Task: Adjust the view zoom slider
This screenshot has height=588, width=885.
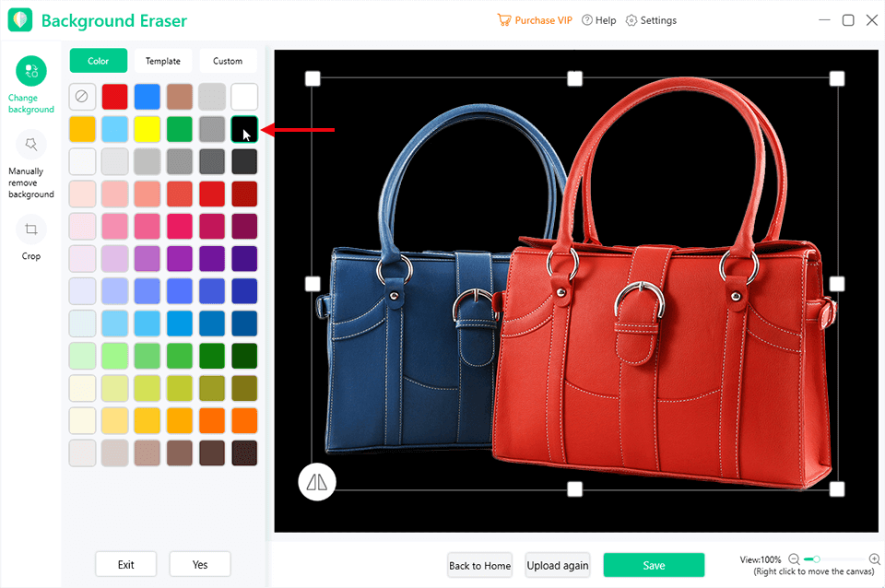Action: [817, 559]
